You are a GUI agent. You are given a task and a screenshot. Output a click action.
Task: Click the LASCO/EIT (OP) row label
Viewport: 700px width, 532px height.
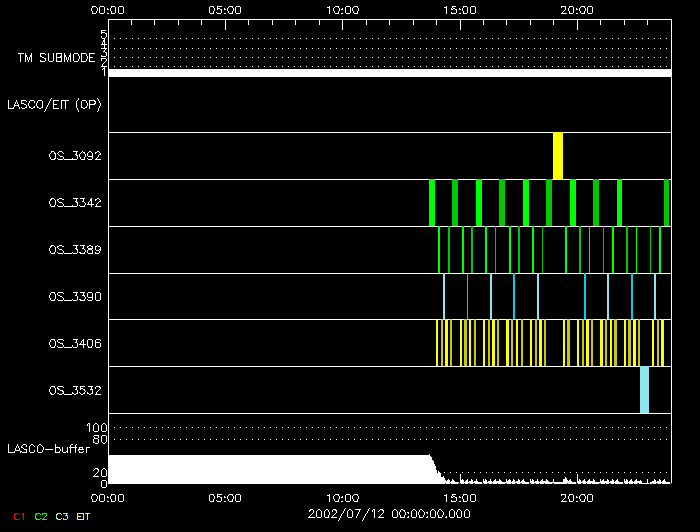coord(54,104)
